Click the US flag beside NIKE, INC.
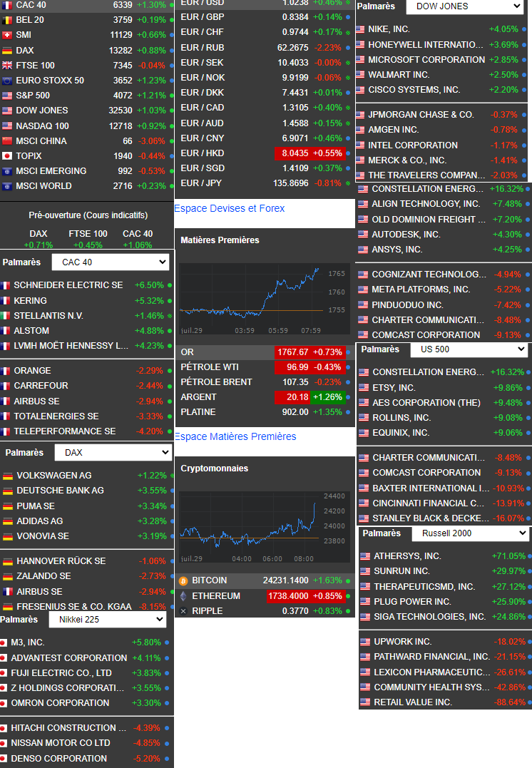This screenshot has width=532, height=768. pyautogui.click(x=360, y=29)
